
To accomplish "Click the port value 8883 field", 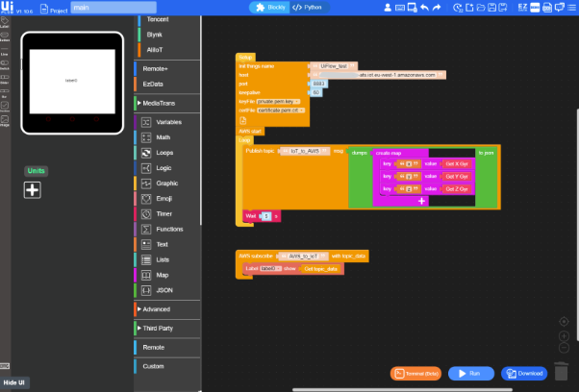I will tap(318, 84).
